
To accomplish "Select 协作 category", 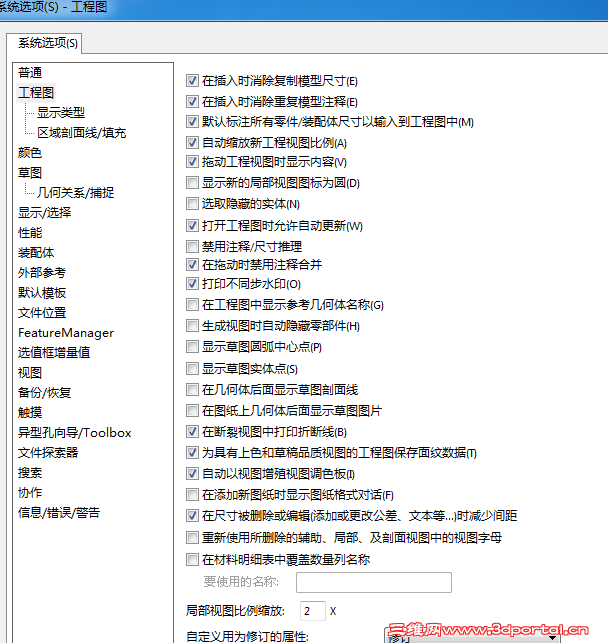I will tap(30, 493).
